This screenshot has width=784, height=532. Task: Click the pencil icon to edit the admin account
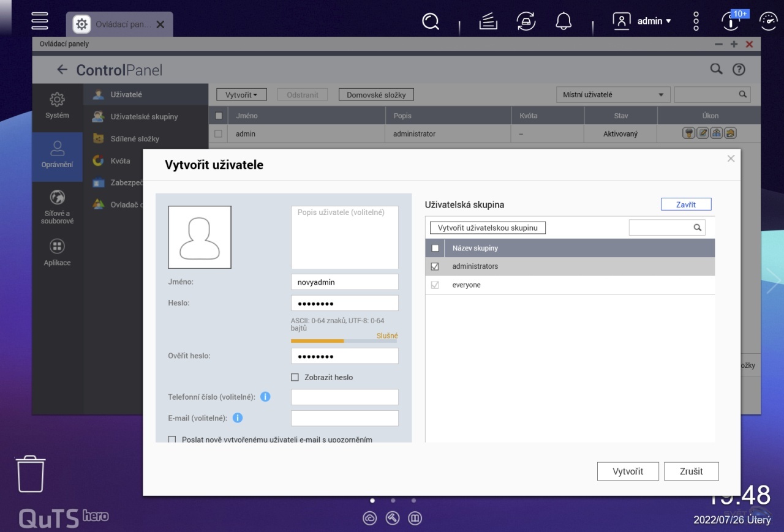point(703,132)
